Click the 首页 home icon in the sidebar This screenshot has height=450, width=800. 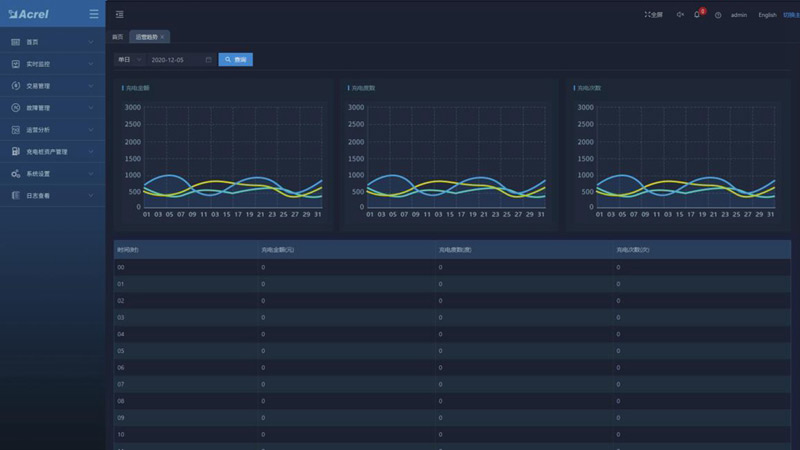click(16, 42)
